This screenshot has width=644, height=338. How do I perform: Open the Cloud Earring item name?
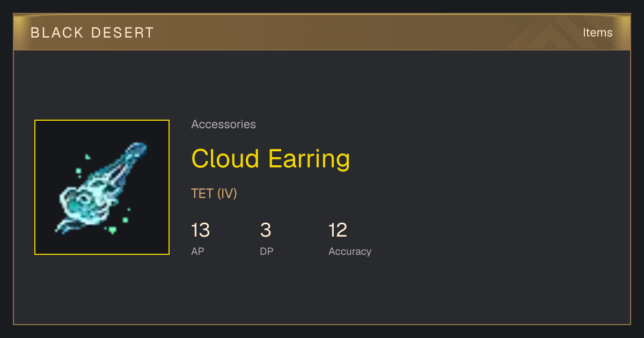(x=270, y=159)
